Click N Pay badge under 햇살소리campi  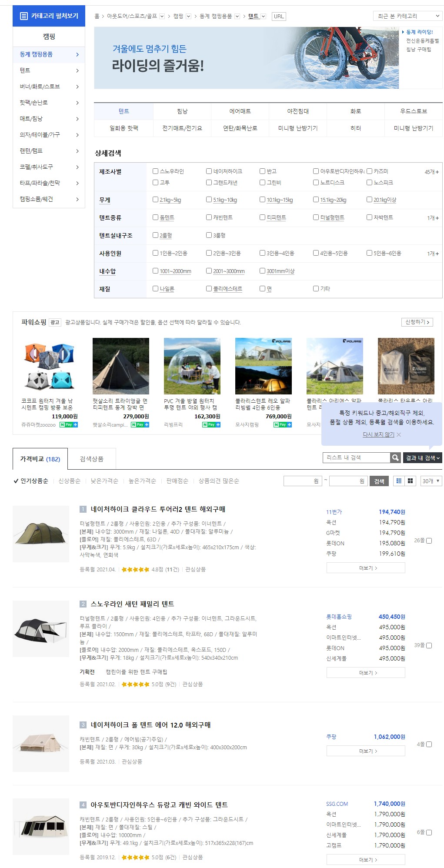tap(140, 424)
